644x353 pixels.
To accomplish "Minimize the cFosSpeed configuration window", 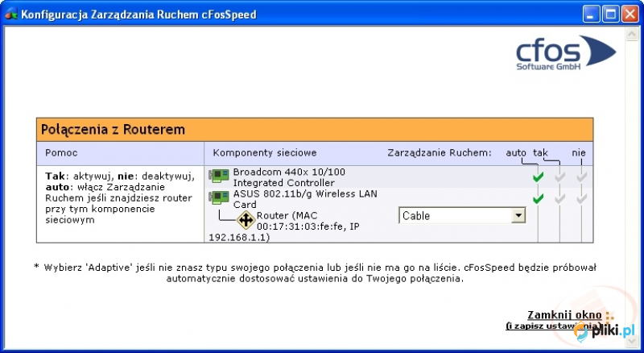I will (x=591, y=14).
